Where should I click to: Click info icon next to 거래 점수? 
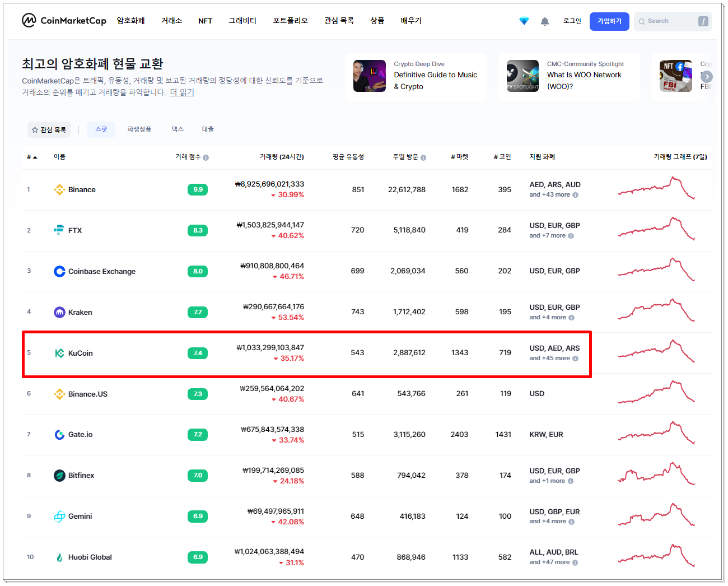[206, 157]
